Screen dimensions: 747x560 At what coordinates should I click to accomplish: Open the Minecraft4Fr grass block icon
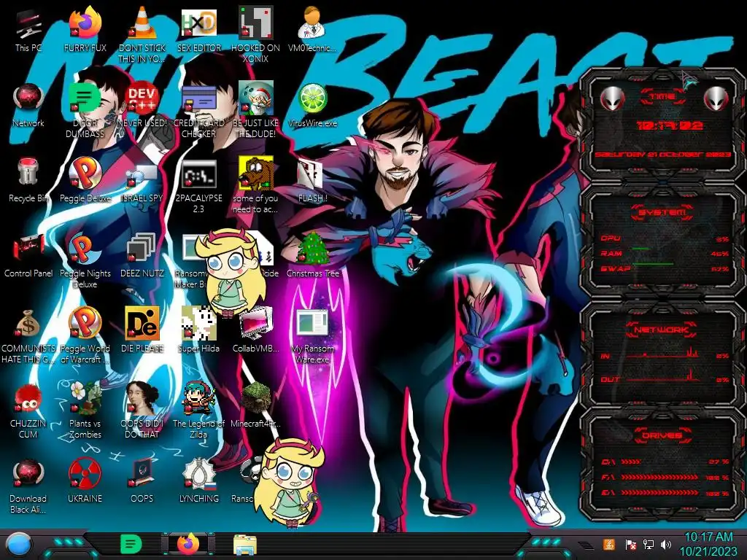pos(256,405)
